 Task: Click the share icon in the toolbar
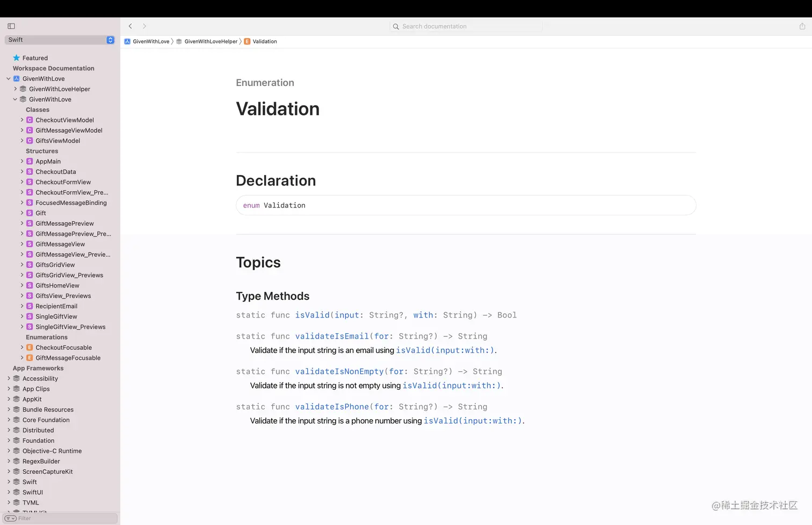point(802,26)
